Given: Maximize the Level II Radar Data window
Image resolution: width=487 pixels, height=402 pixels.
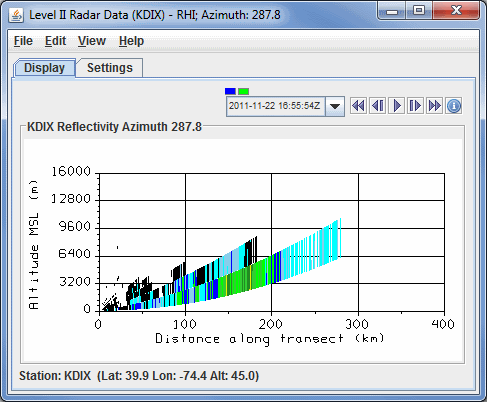Looking at the screenshot, I should [419, 11].
